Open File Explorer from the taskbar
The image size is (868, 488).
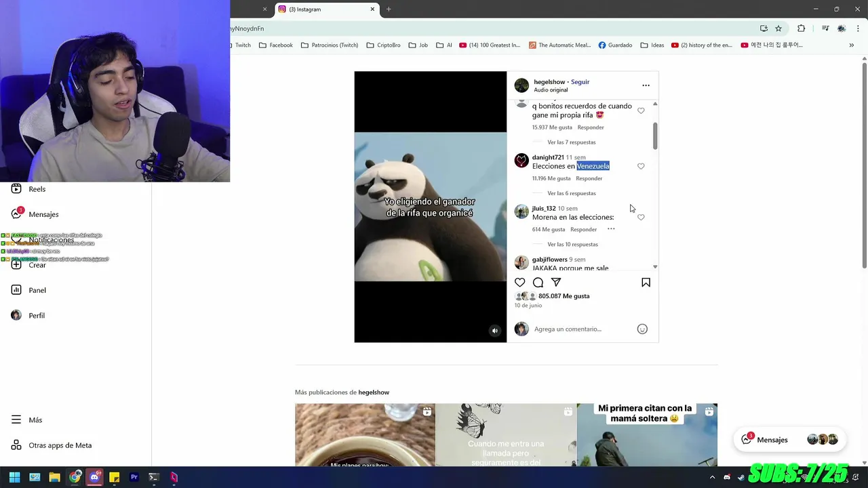pyautogui.click(x=54, y=477)
